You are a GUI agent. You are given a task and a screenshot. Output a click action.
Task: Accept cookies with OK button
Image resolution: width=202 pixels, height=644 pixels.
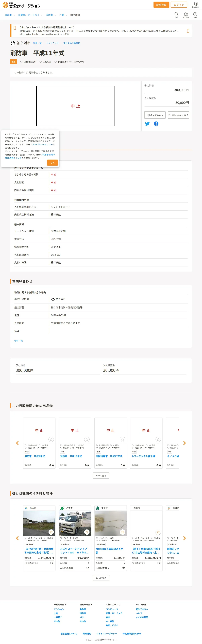[53, 163]
